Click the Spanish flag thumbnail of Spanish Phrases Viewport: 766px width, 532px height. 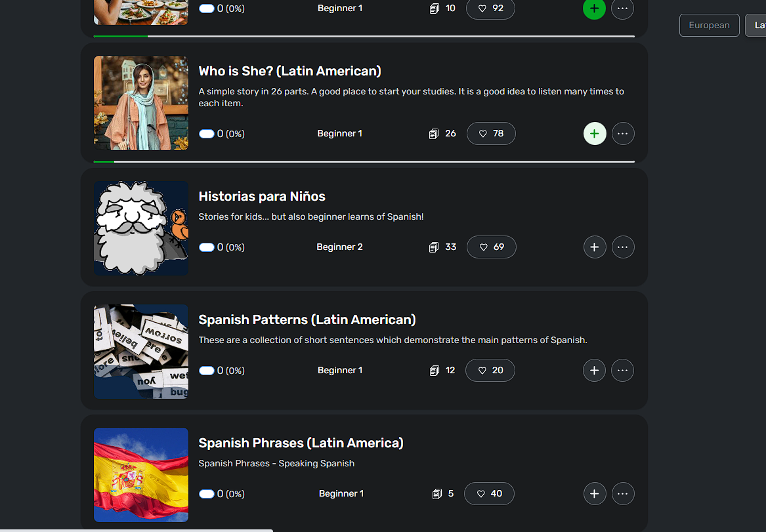pos(141,475)
